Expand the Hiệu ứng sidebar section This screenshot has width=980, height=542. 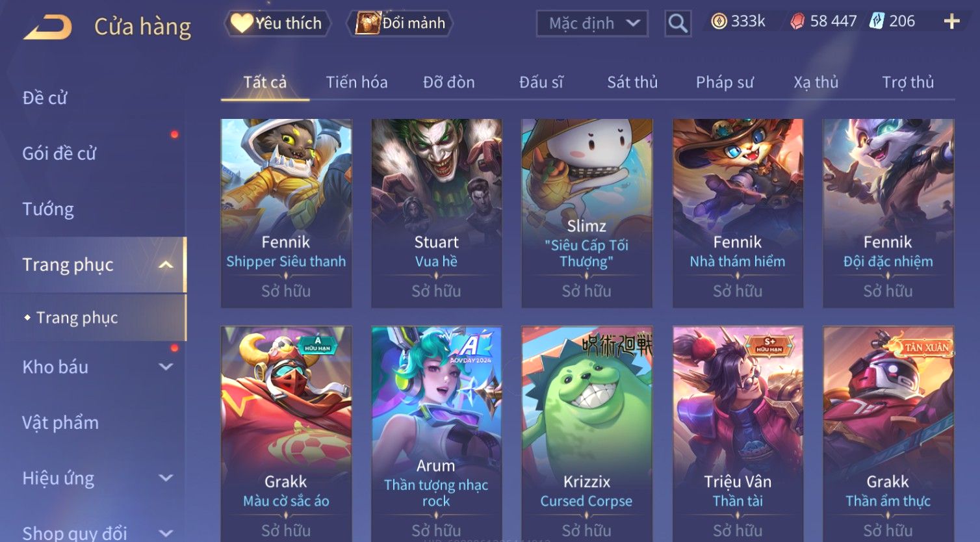(x=166, y=478)
